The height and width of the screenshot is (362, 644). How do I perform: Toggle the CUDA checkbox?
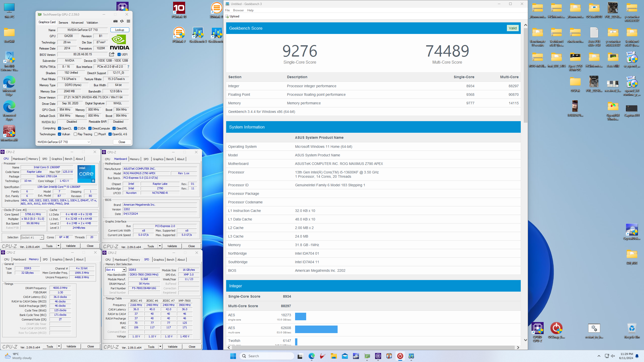point(75,128)
